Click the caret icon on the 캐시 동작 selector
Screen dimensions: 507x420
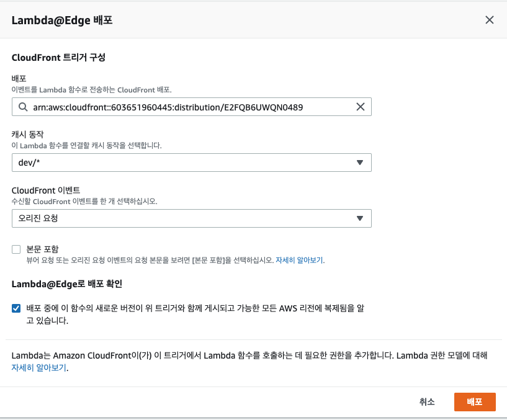click(x=360, y=163)
